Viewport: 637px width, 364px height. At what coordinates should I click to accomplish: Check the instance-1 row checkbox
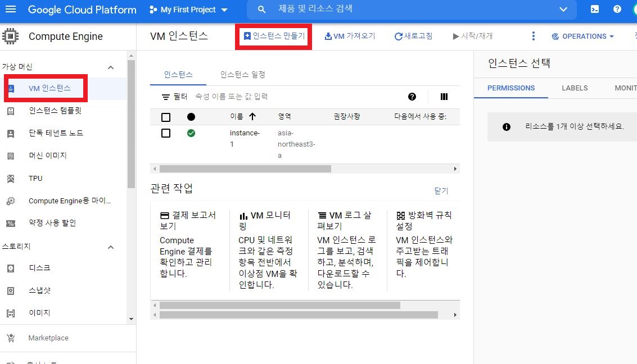[166, 133]
